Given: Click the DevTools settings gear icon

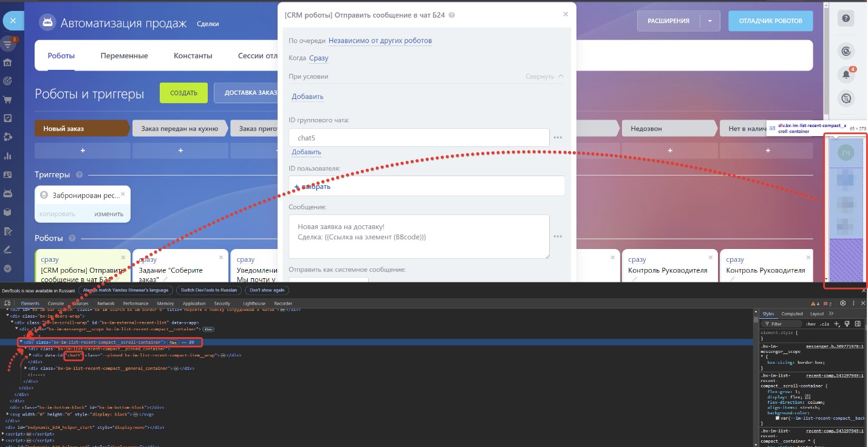Looking at the screenshot, I should coord(842,303).
